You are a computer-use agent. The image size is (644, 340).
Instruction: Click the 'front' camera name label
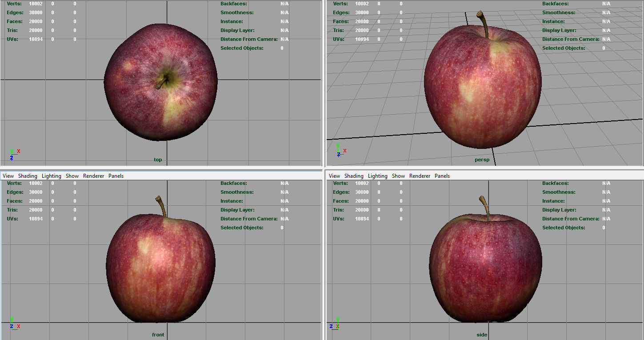coord(158,335)
